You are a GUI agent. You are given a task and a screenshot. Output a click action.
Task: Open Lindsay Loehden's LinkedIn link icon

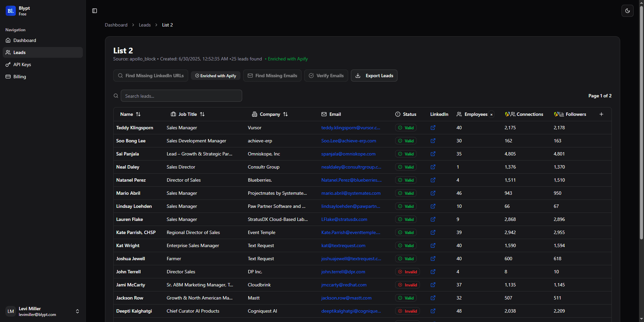pos(433,206)
